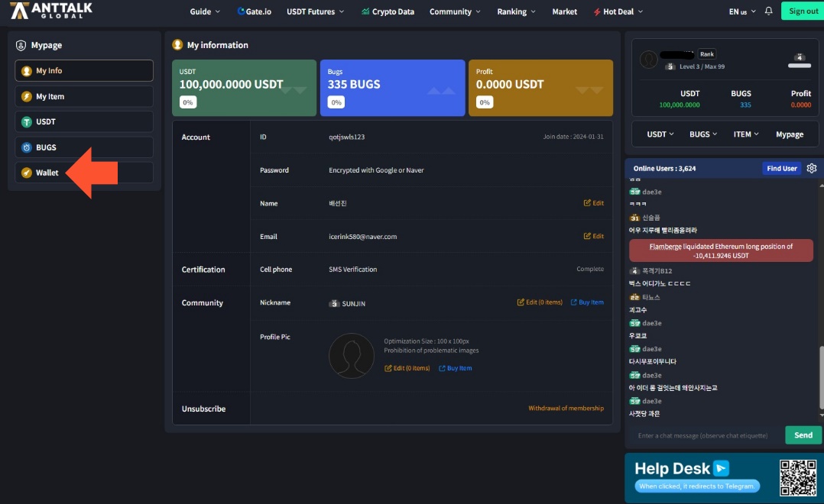Viewport: 824px width, 504px height.
Task: Click the chat message input field
Action: pyautogui.click(x=704, y=435)
